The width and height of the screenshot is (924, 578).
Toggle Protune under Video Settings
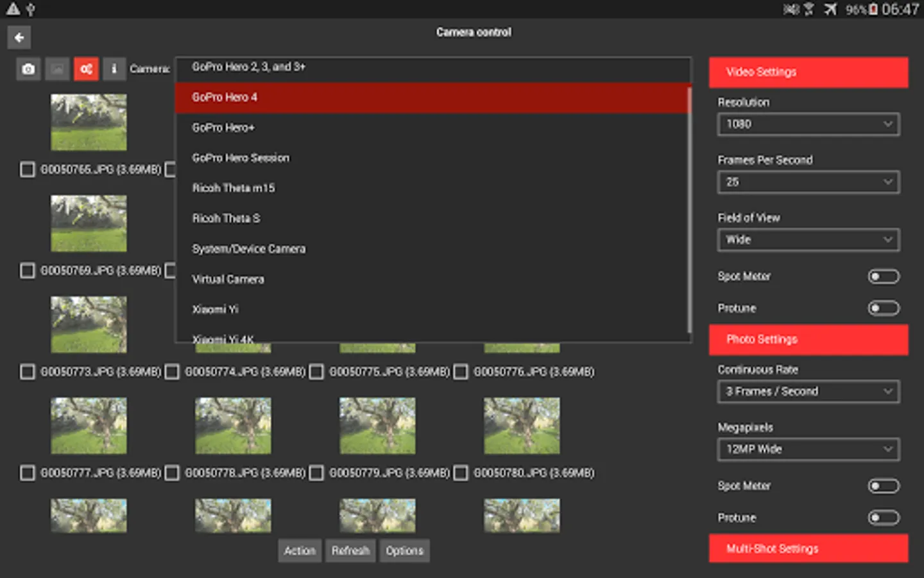pos(884,308)
